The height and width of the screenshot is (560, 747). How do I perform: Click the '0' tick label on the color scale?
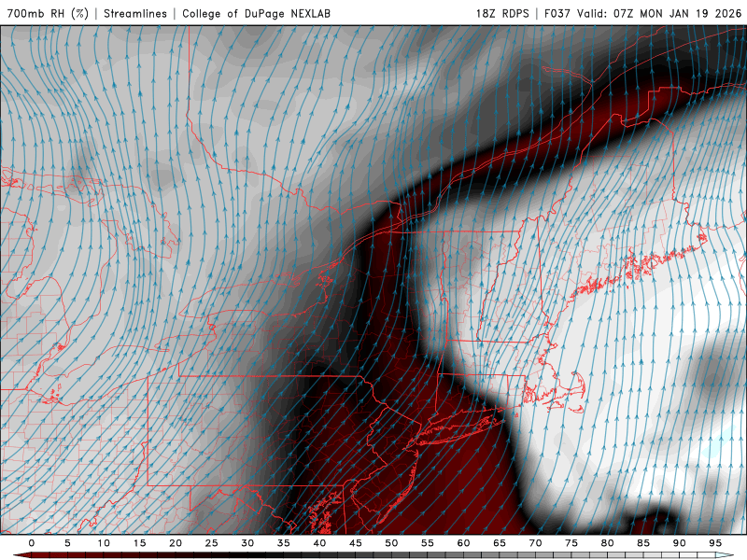(x=32, y=543)
